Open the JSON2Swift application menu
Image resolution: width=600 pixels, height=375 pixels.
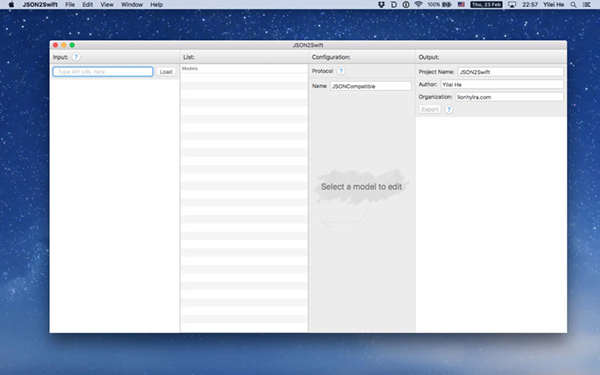point(40,5)
